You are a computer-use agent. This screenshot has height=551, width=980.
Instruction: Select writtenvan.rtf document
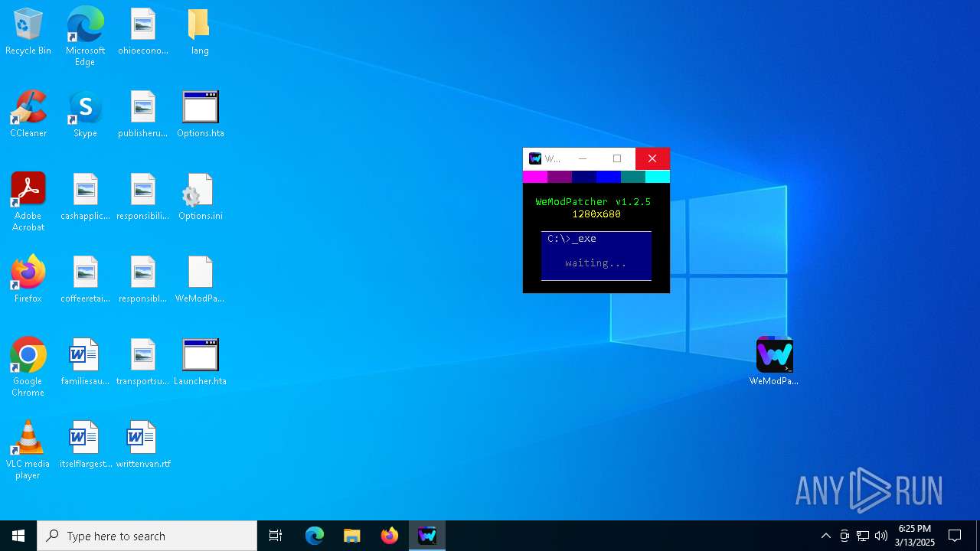coord(143,445)
